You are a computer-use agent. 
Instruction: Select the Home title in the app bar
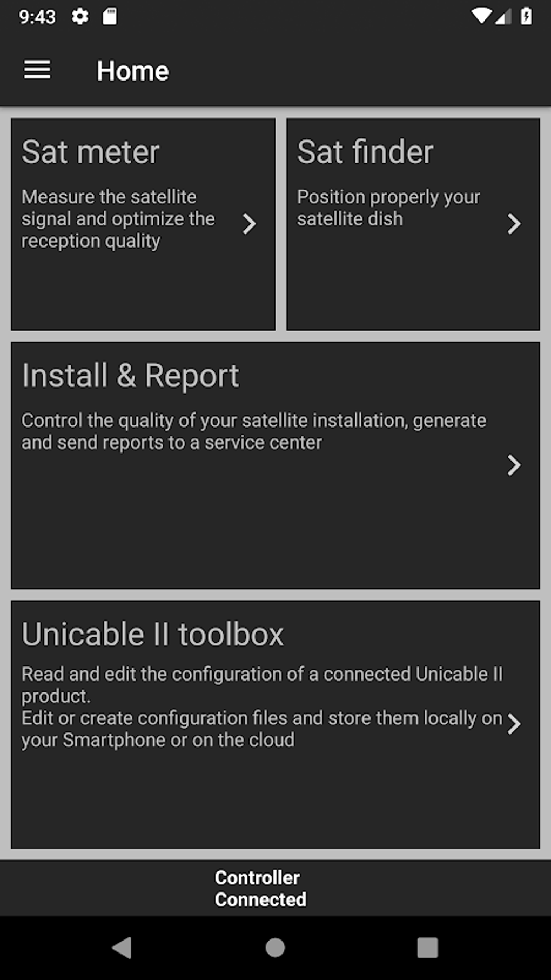(132, 70)
